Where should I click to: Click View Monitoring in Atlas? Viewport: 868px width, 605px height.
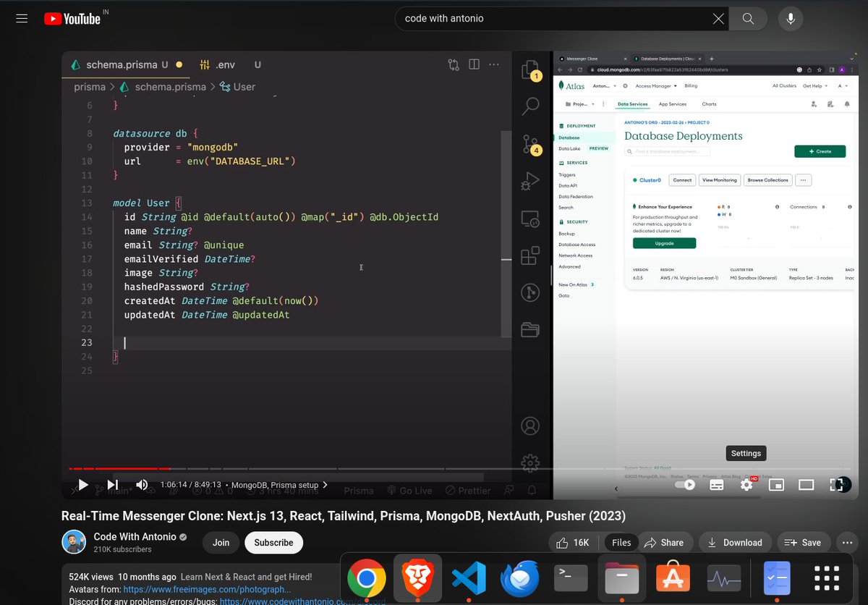[x=720, y=179]
